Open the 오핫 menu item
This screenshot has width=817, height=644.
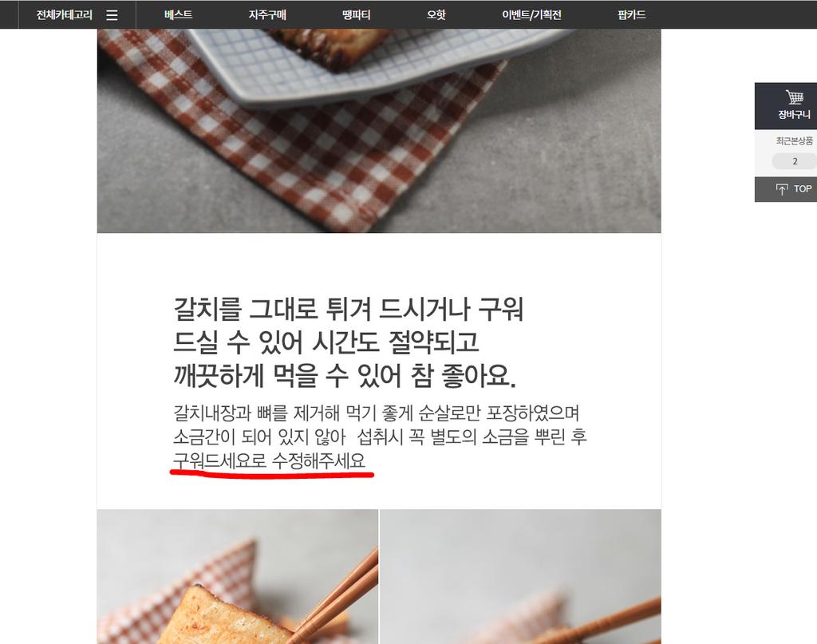point(436,14)
